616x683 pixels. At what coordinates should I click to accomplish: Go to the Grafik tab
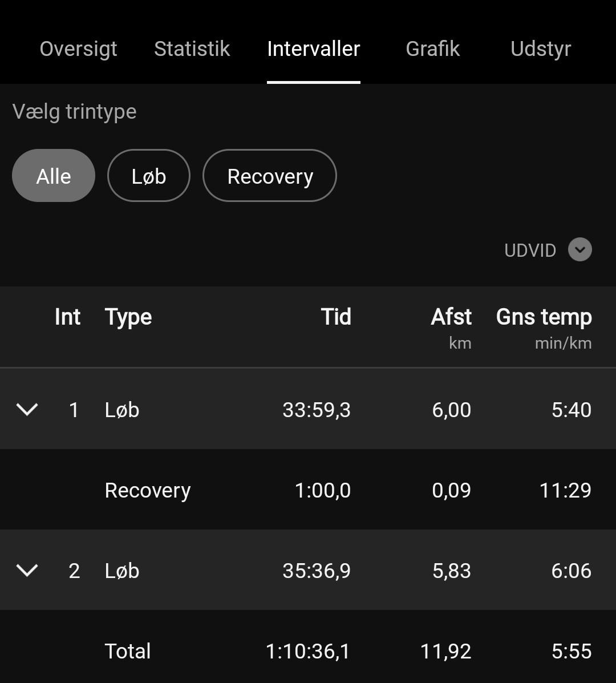(x=432, y=49)
